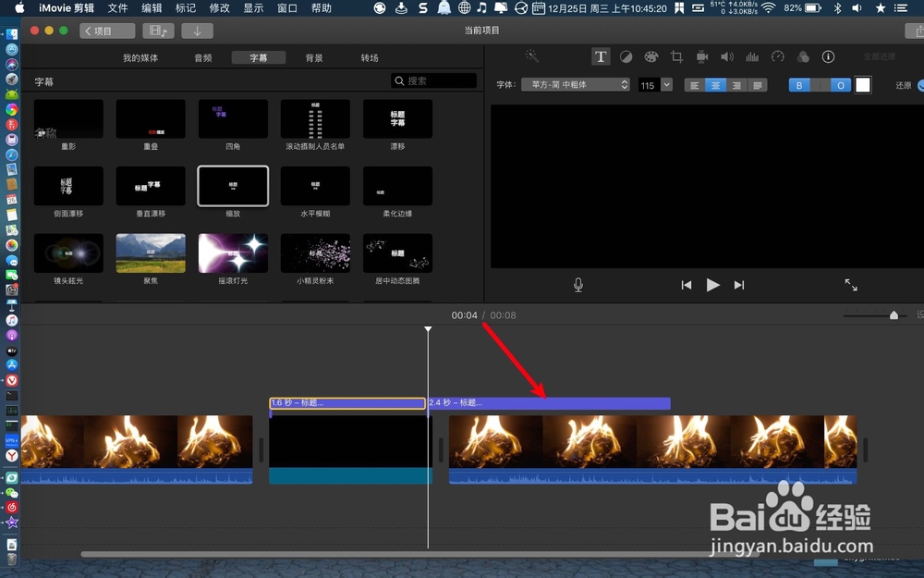The width and height of the screenshot is (924, 578).
Task: Open the noise reduction equalizer tool
Action: pos(752,56)
